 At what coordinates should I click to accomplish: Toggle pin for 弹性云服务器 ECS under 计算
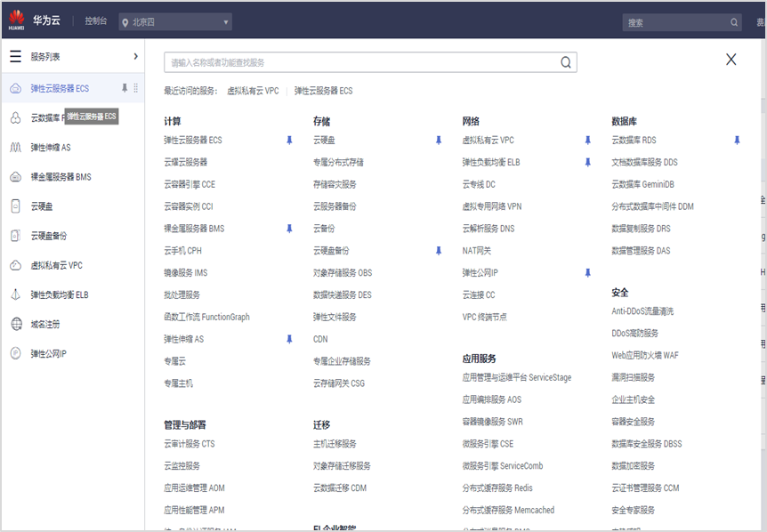289,141
